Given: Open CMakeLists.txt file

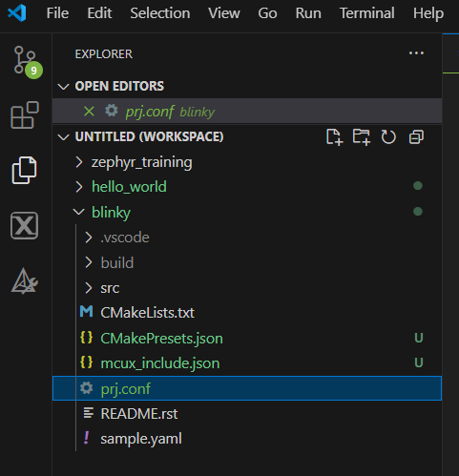Looking at the screenshot, I should point(247,313).
